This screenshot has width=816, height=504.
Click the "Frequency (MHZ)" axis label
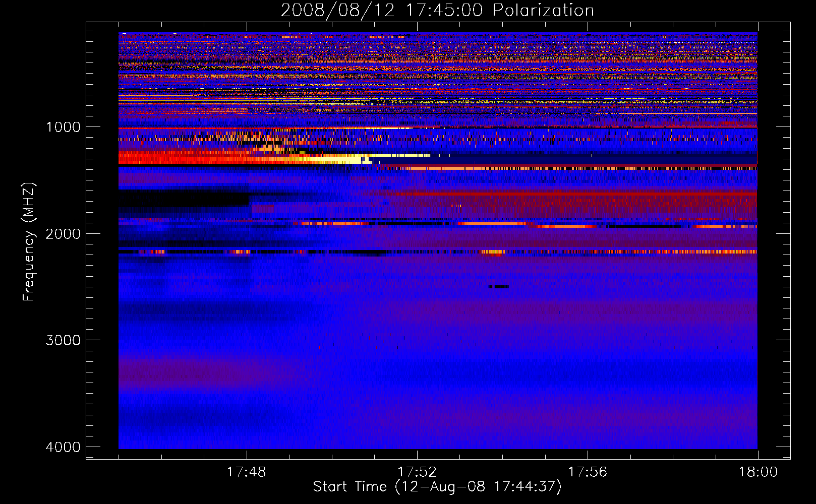28,242
